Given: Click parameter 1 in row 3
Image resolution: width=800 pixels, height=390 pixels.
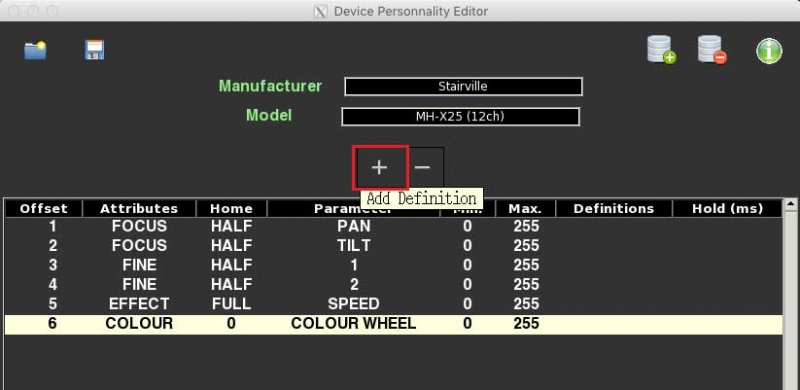Looking at the screenshot, I should pyautogui.click(x=354, y=265).
